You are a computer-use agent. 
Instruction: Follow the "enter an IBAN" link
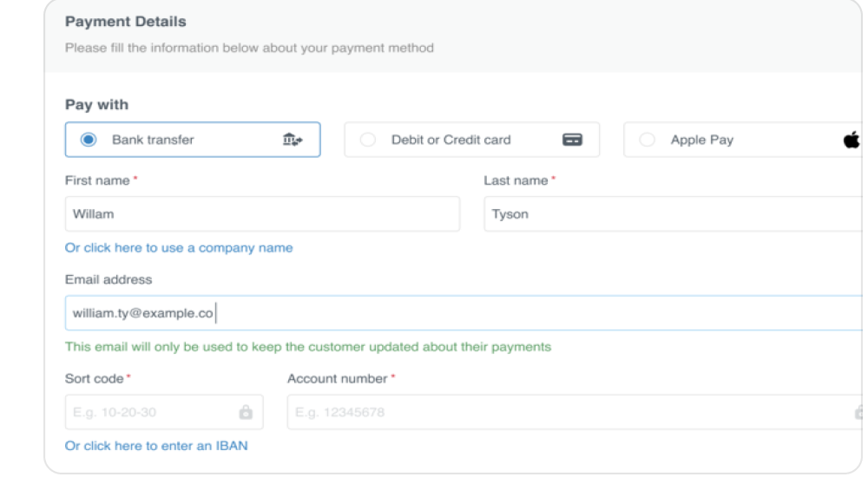156,446
